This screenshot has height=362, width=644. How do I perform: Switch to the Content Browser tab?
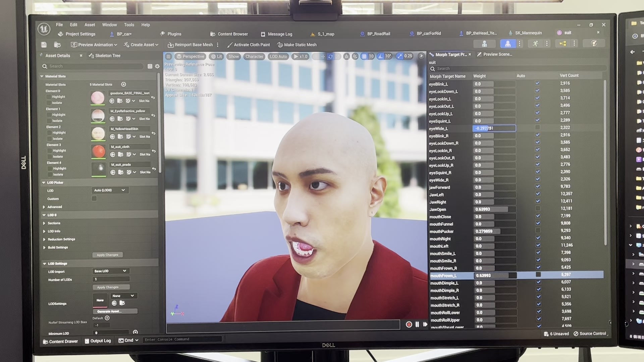tap(229, 34)
